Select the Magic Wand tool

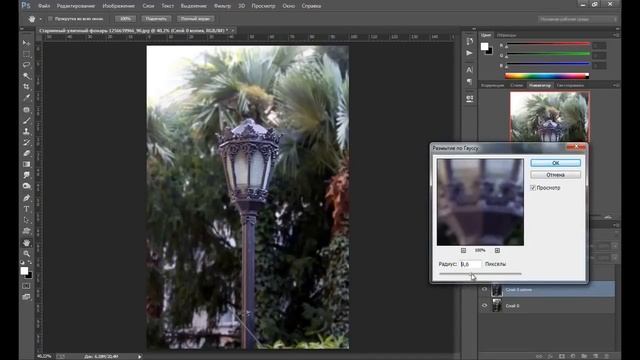tap(27, 76)
